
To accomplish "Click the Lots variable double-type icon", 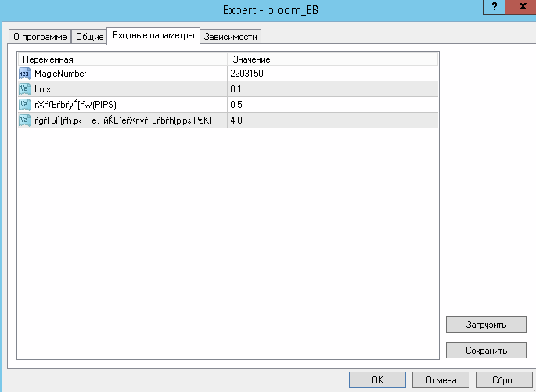I will pyautogui.click(x=25, y=89).
